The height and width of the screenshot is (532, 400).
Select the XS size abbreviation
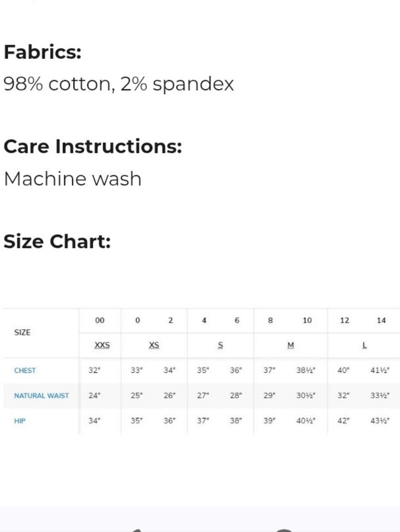(x=154, y=345)
